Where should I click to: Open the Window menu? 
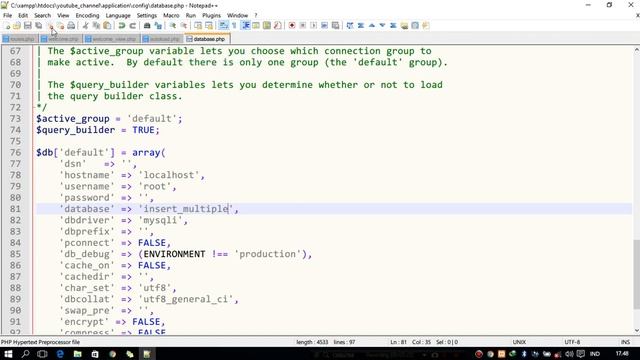tap(238, 16)
